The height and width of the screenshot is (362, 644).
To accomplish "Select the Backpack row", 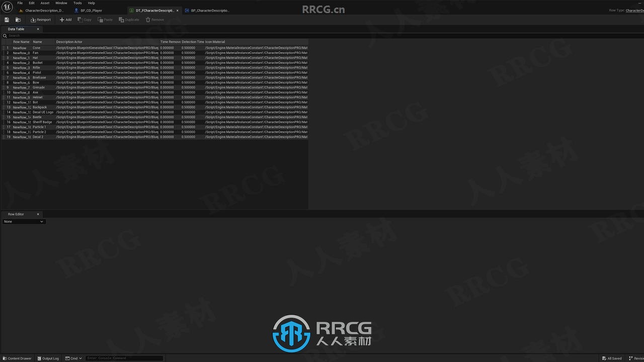I will (155, 107).
